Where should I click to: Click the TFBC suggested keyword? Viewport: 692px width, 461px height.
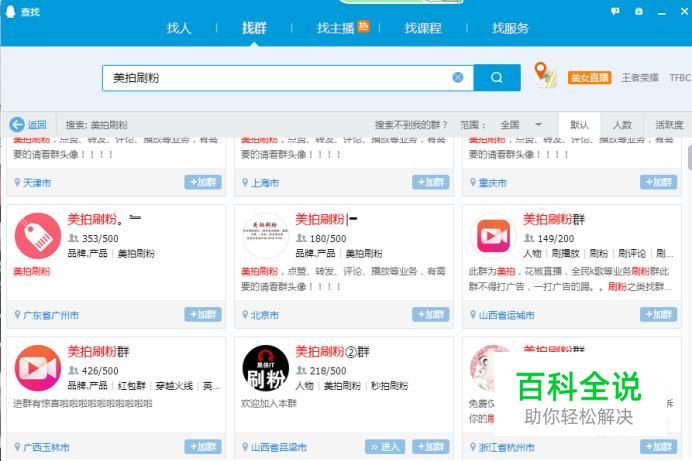click(x=680, y=78)
